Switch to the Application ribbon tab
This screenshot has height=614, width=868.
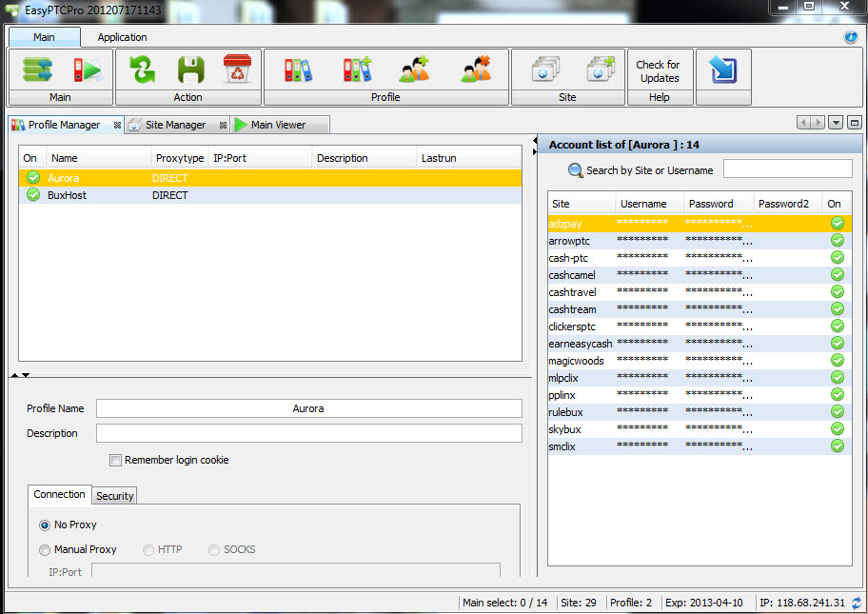(x=122, y=37)
